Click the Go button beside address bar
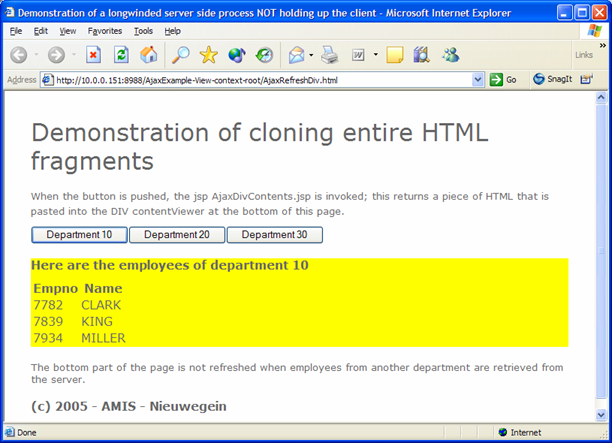The width and height of the screenshot is (612, 443). pos(503,80)
